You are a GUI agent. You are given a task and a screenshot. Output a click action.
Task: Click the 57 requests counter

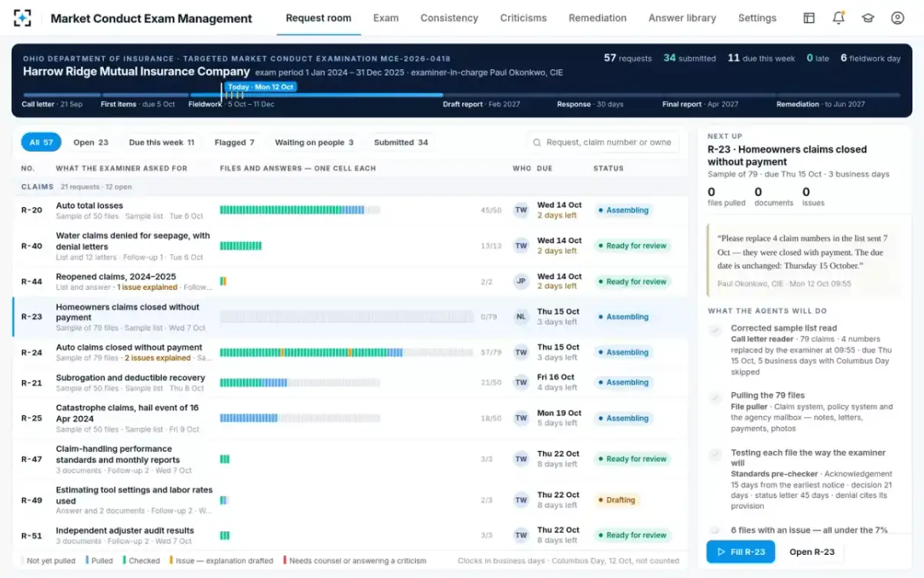628,58
